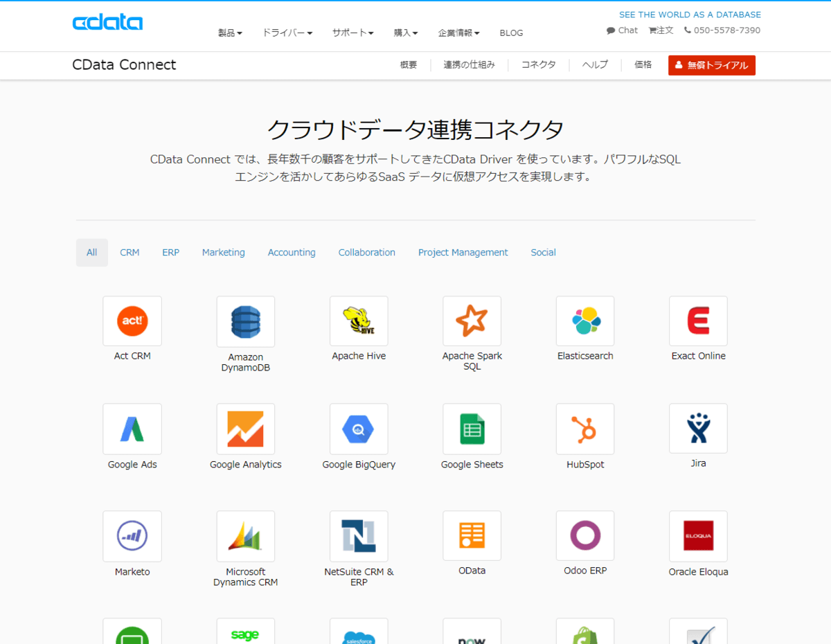Click the Microsoft Dynamics CRM label text

246,577
